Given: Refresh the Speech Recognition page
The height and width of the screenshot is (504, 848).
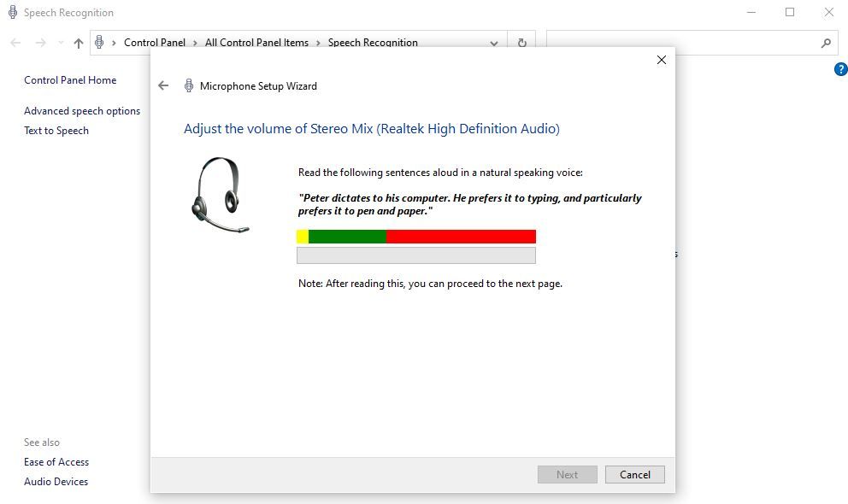Looking at the screenshot, I should (x=521, y=43).
